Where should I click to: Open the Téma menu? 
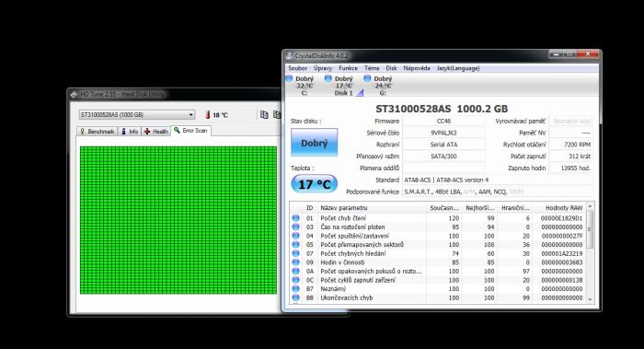click(x=372, y=68)
